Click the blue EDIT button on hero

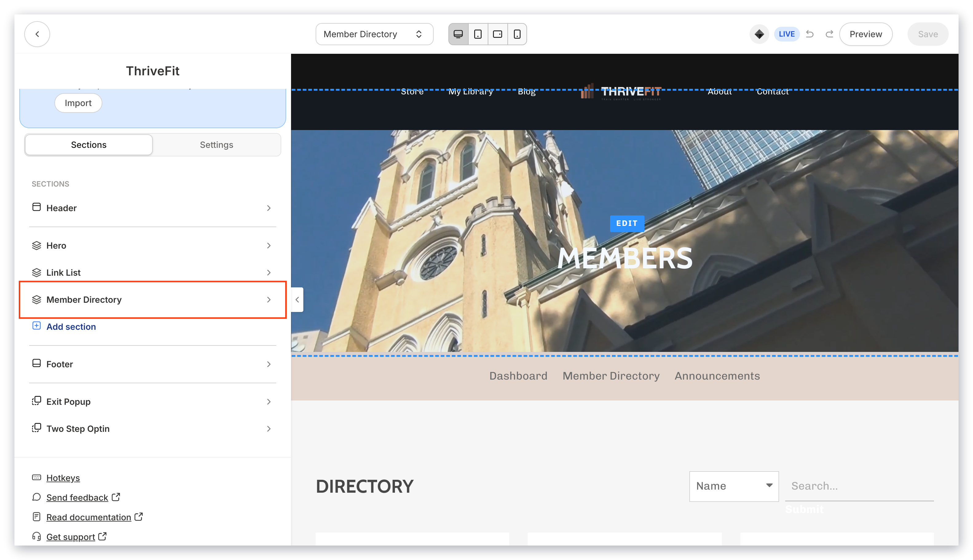[x=627, y=223]
